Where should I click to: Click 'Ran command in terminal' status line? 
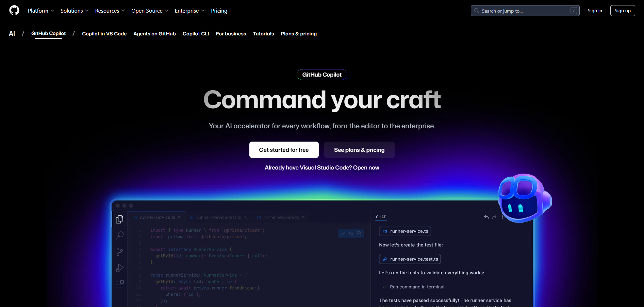pyautogui.click(x=413, y=287)
